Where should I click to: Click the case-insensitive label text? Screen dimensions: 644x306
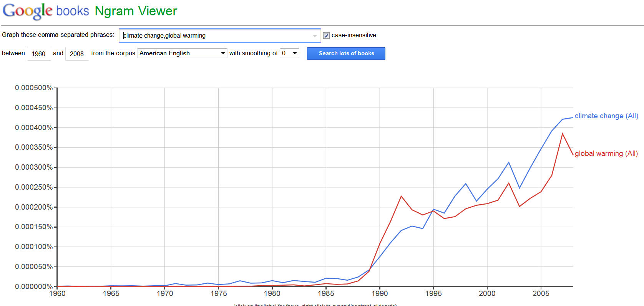point(354,35)
